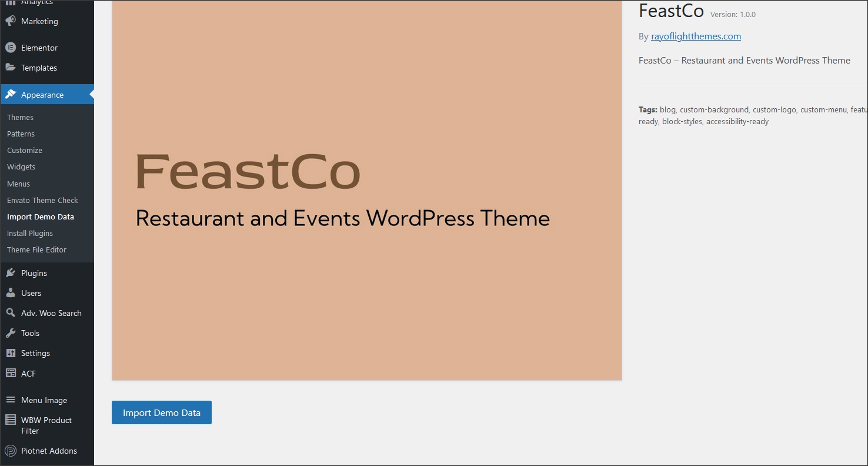This screenshot has height=466, width=868.
Task: Click the Tags: label
Action: 648,109
